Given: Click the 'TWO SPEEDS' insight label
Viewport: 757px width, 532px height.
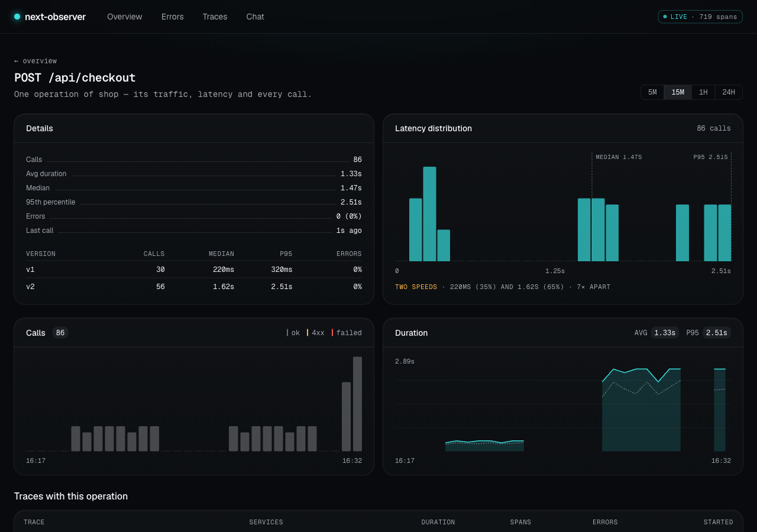Looking at the screenshot, I should pyautogui.click(x=416, y=287).
